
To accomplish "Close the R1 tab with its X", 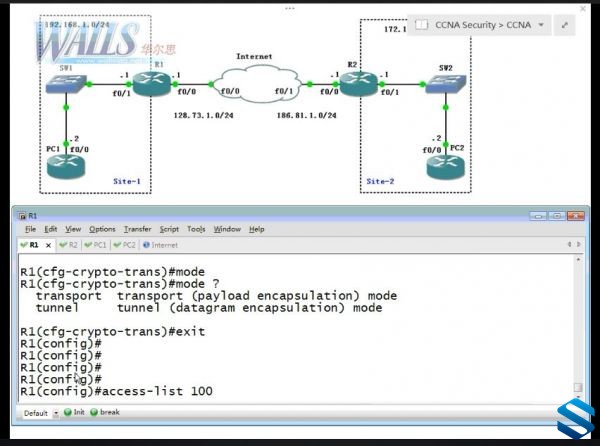I will pos(48,245).
